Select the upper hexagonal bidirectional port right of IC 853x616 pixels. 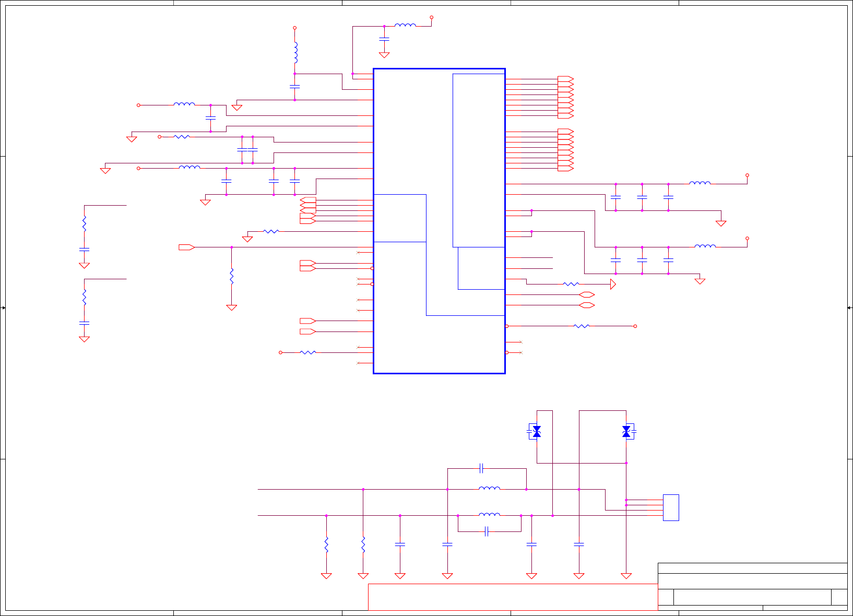587,294
